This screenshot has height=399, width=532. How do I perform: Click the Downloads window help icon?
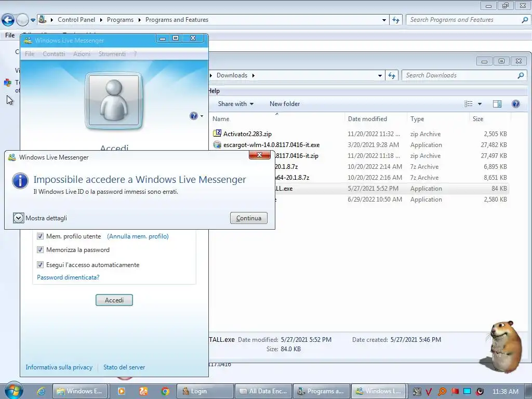tap(516, 104)
